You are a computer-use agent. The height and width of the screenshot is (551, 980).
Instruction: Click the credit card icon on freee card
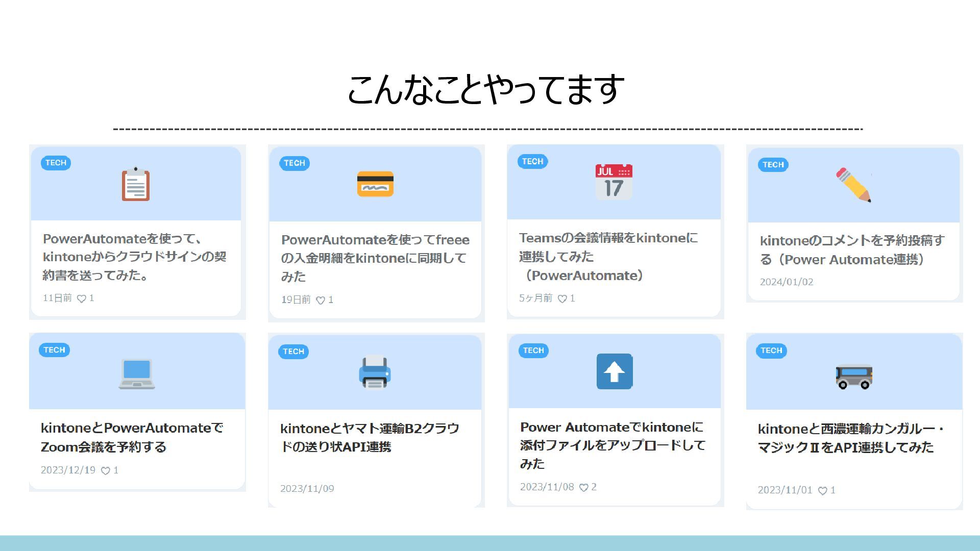pyautogui.click(x=375, y=184)
